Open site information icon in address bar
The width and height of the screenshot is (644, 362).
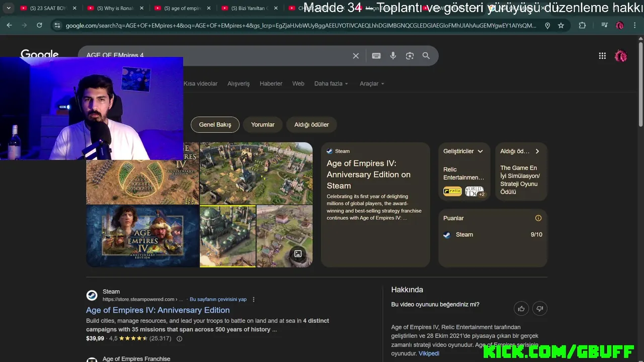coord(57,25)
